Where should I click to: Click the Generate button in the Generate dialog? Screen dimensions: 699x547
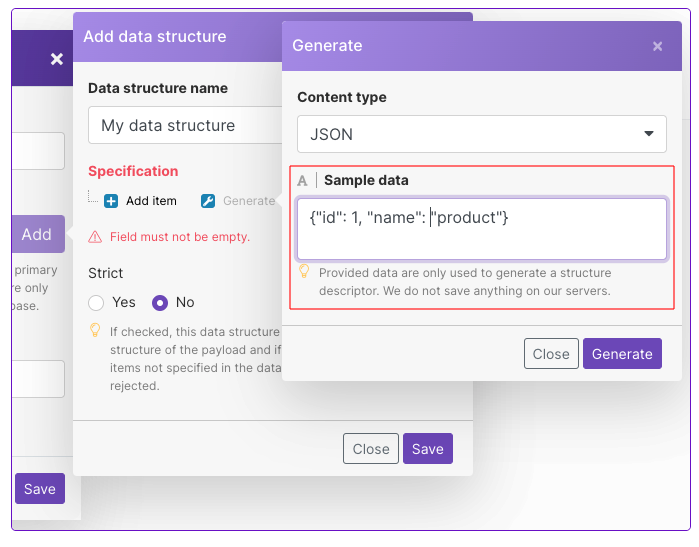click(622, 353)
